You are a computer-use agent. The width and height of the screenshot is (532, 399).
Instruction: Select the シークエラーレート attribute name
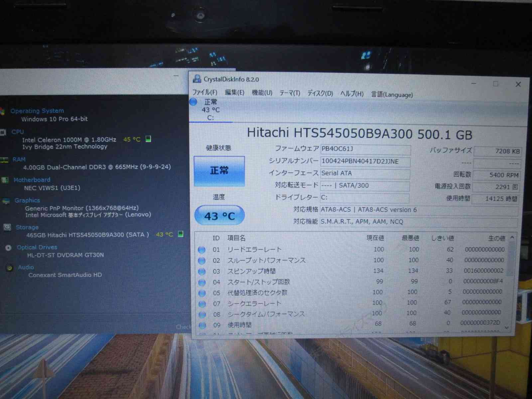click(254, 304)
